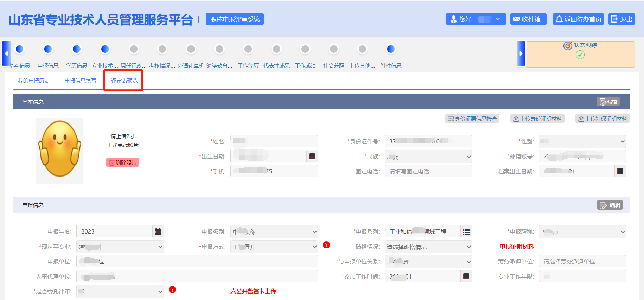Viewport: 644px width, 300px height.
Task: Click red help icon beside 申报方式
Action: click(326, 245)
